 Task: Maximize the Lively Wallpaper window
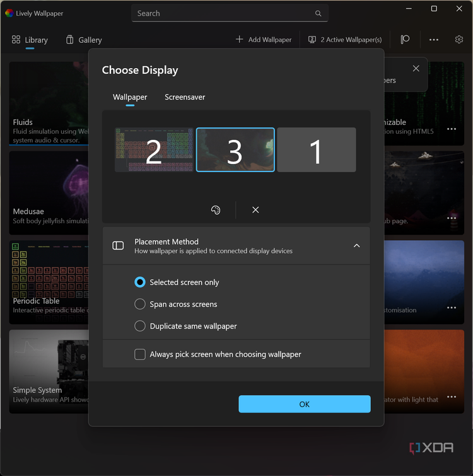(x=434, y=9)
